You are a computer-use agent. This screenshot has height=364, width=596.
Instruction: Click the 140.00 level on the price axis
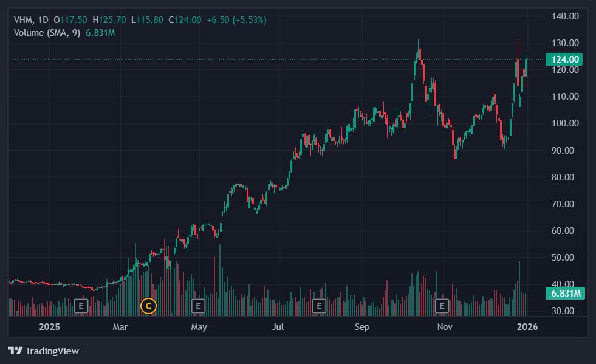(x=564, y=16)
